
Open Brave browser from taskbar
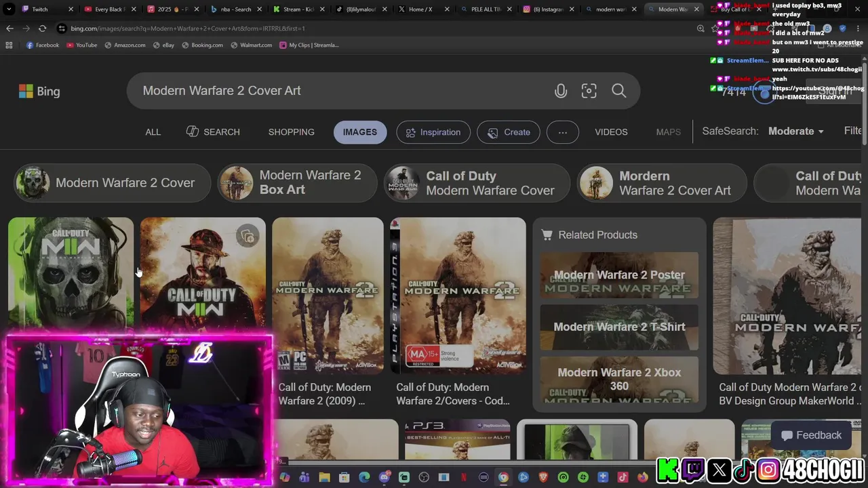(x=543, y=477)
